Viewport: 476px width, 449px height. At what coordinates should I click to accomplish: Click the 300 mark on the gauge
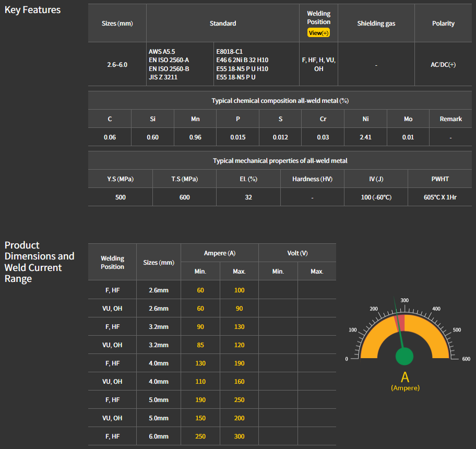[404, 301]
